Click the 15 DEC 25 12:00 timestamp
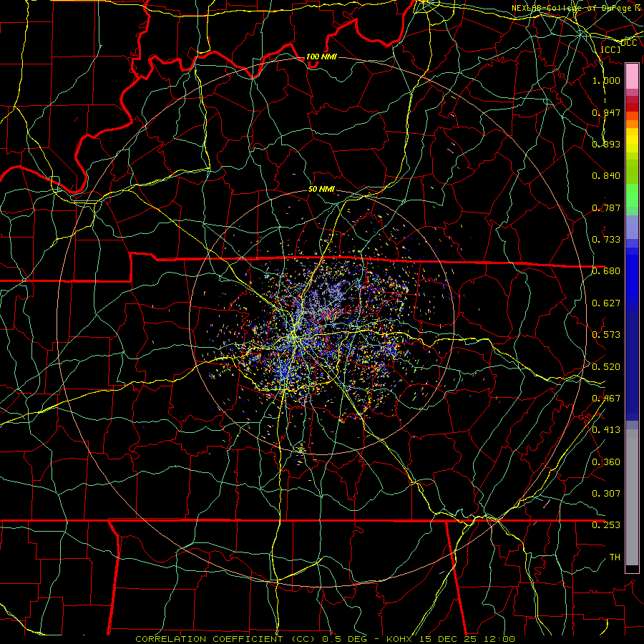 point(467,639)
